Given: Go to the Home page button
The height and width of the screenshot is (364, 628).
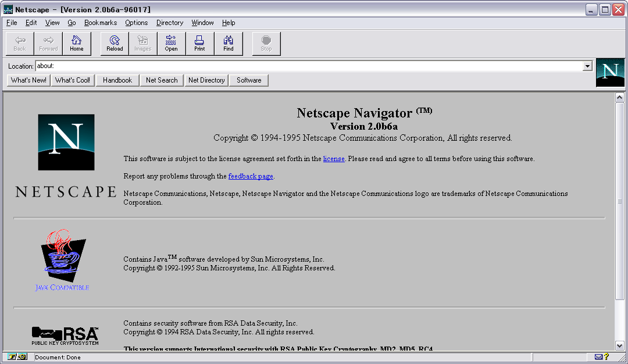Looking at the screenshot, I should point(77,44).
